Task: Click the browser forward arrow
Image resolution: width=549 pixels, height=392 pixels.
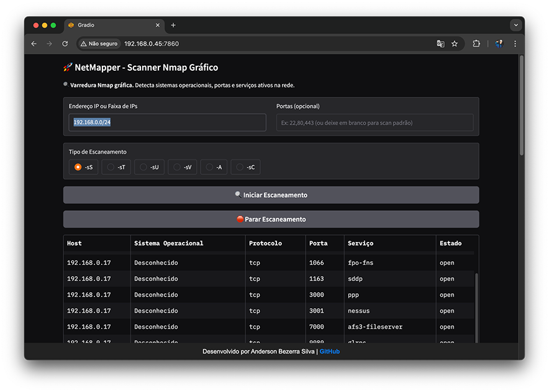Action: pyautogui.click(x=49, y=43)
